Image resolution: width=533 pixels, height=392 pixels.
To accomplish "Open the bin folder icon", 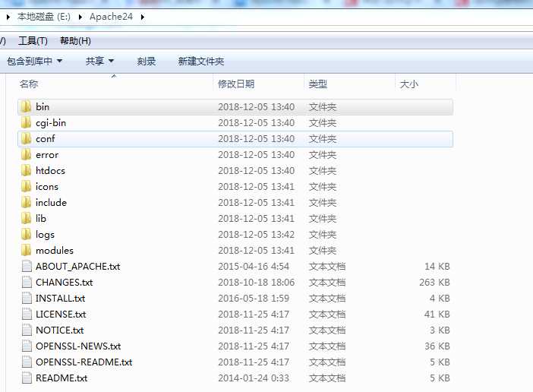I will pyautogui.click(x=26, y=107).
